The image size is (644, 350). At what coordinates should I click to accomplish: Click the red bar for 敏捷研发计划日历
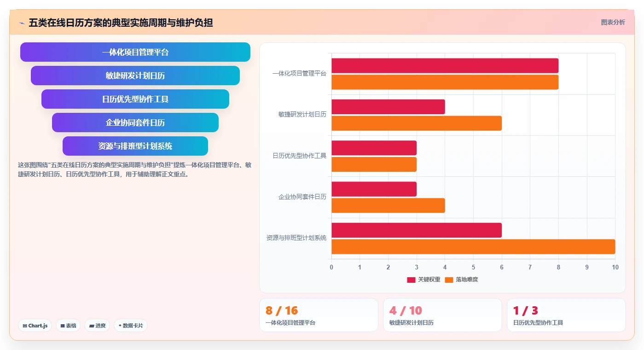pos(388,107)
